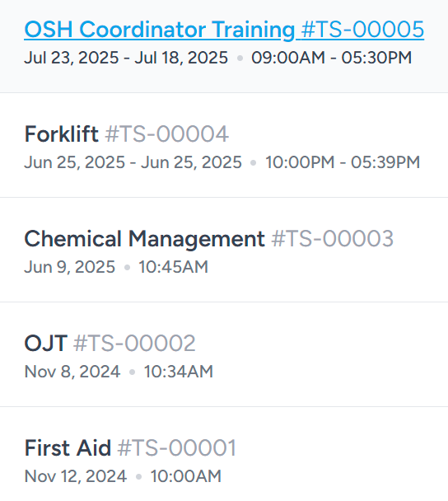Click the #TS-00002 identifier
The image size is (448, 501).
pos(134,343)
